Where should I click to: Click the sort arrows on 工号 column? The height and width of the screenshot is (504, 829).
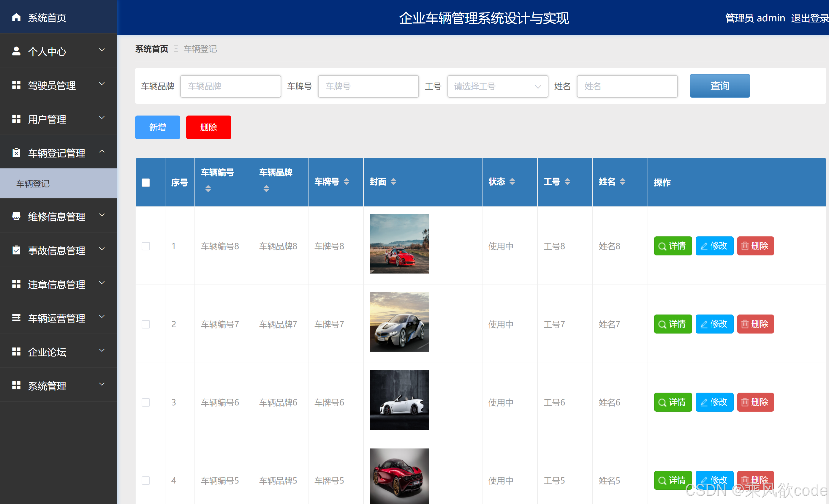coord(567,182)
